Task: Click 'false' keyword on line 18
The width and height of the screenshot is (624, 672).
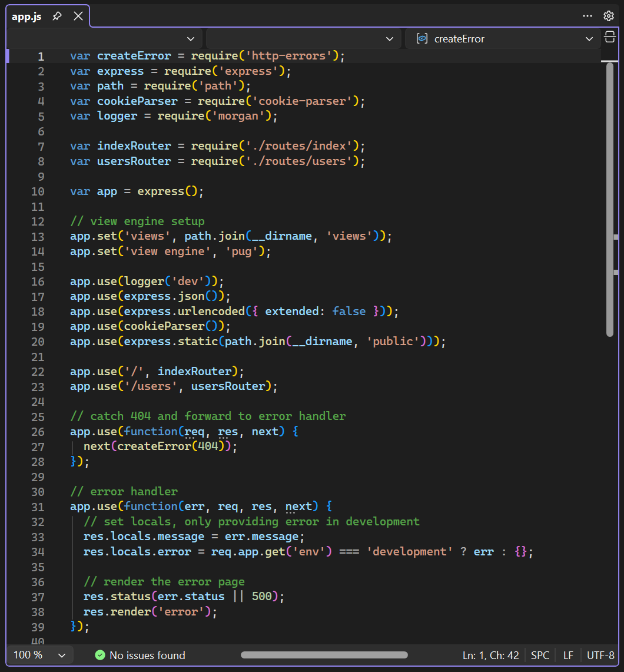Action: [x=349, y=311]
